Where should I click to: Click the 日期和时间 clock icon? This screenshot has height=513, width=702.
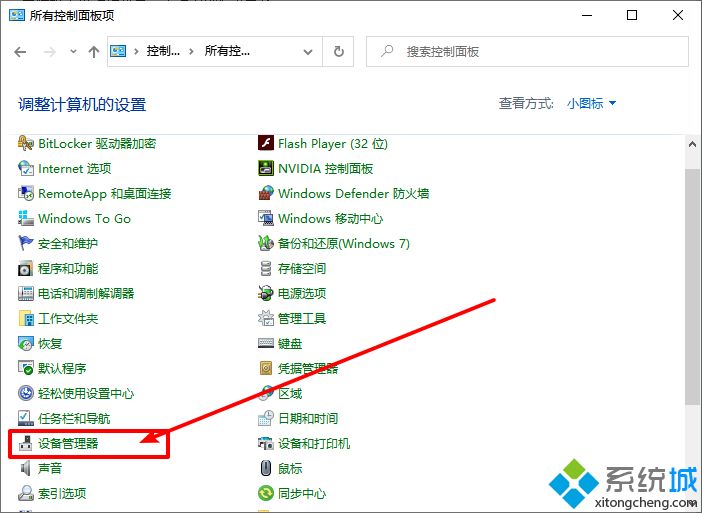(x=265, y=419)
